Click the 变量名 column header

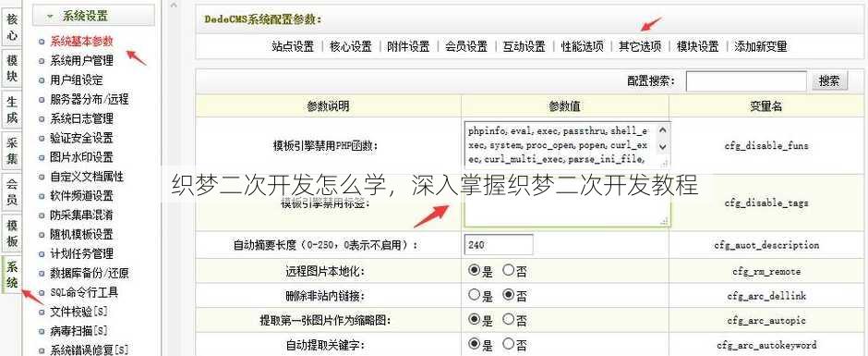point(766,106)
